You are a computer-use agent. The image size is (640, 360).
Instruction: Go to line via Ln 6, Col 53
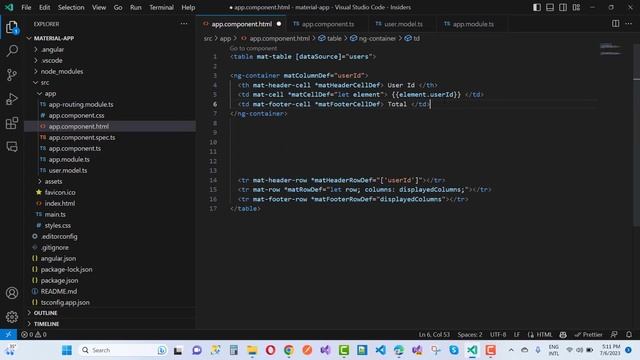(x=434, y=334)
